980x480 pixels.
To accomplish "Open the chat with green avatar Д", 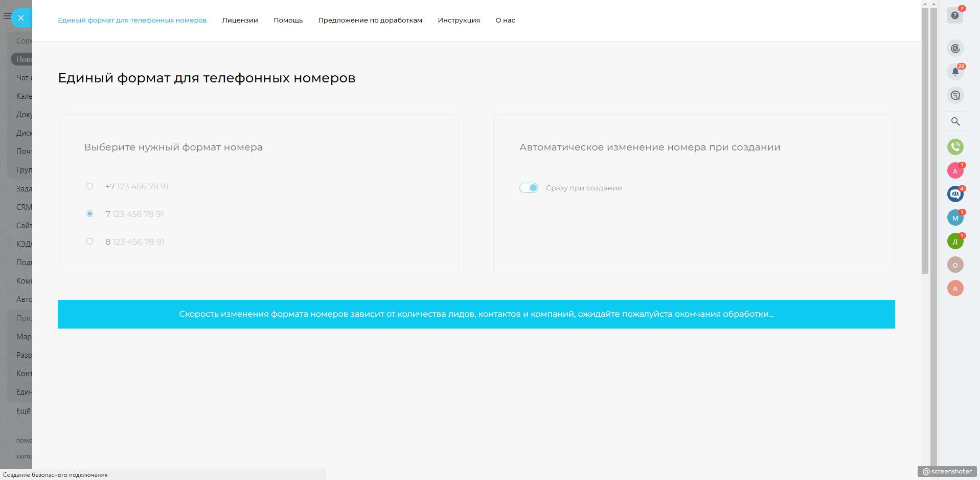I will [955, 242].
